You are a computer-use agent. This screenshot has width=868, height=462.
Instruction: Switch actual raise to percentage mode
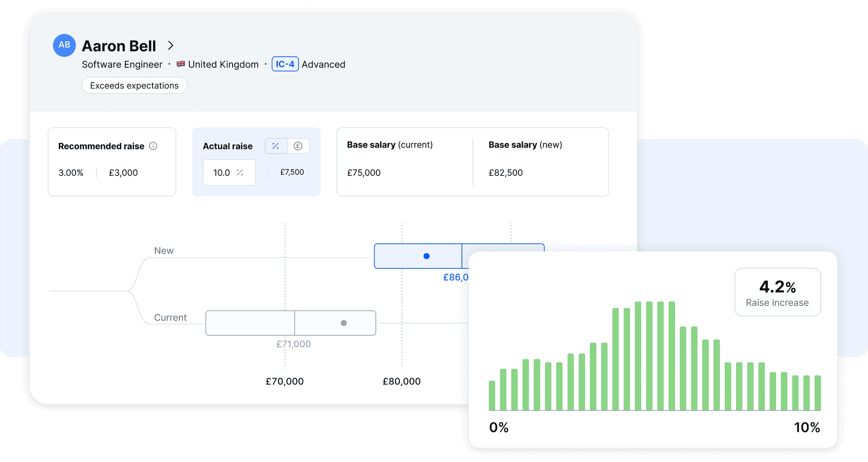point(276,146)
